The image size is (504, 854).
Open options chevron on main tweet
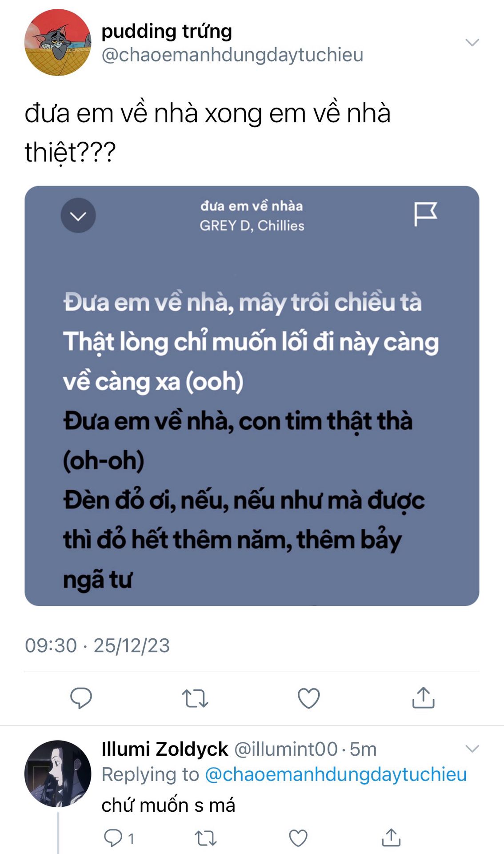point(472,42)
